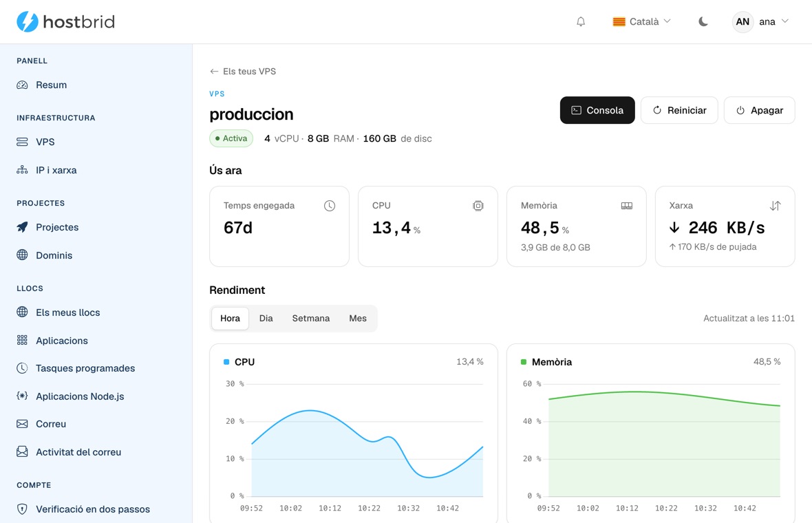
Task: Click the green Memòria legend swatch
Action: [x=524, y=362]
